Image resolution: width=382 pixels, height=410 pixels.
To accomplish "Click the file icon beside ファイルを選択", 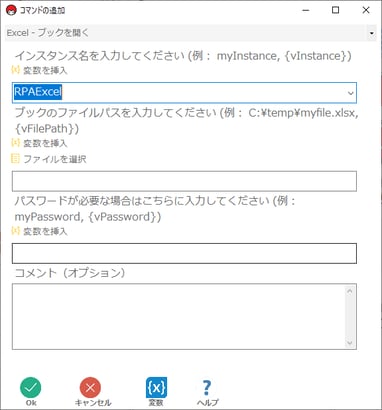I will [15, 159].
